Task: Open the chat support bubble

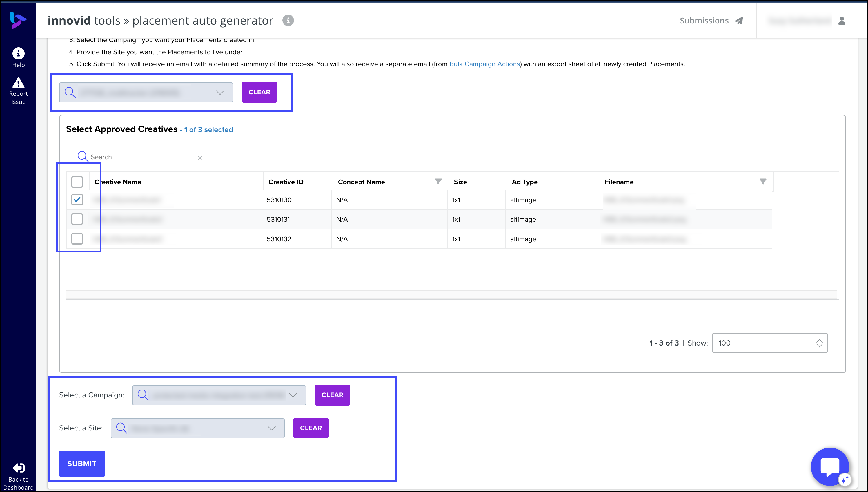Action: pos(830,466)
